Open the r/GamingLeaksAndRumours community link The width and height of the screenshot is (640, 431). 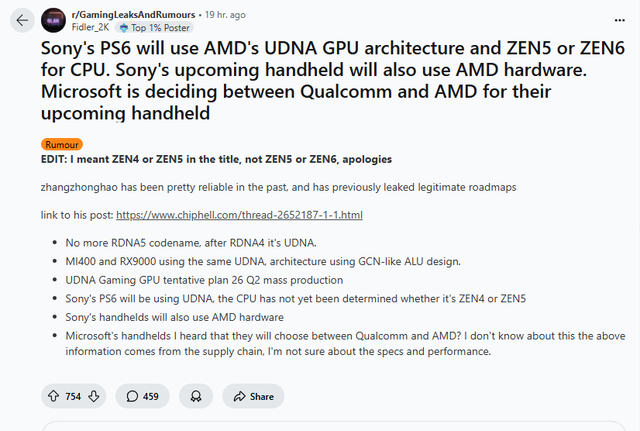(133, 15)
